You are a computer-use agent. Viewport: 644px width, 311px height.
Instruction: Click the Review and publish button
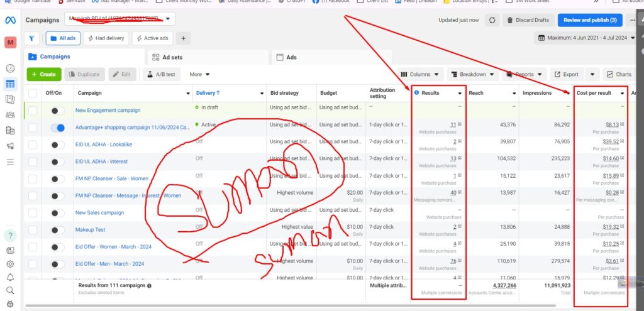[x=591, y=20]
